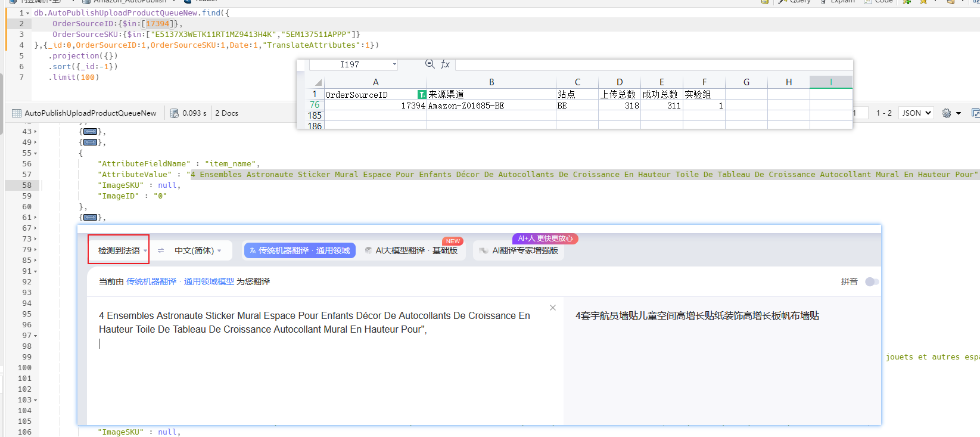
Task: Click the fx insert function icon
Action: [x=445, y=64]
